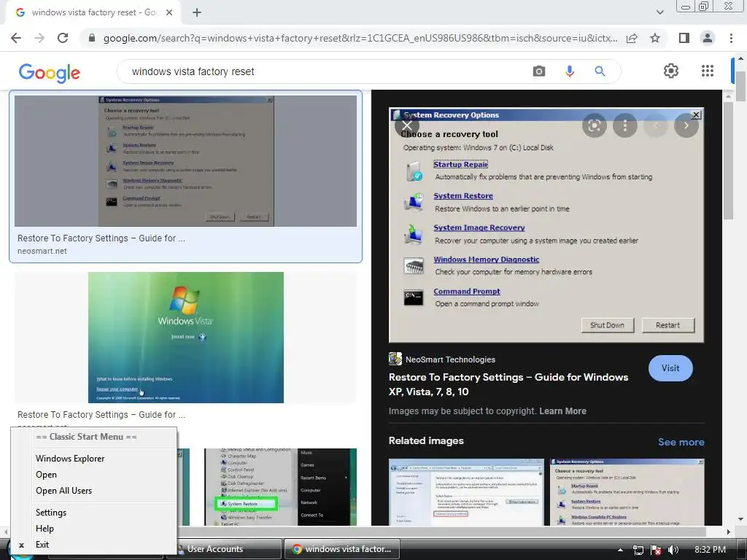Open the first related image thumbnail
Image resolution: width=747 pixels, height=560 pixels.
click(x=466, y=492)
